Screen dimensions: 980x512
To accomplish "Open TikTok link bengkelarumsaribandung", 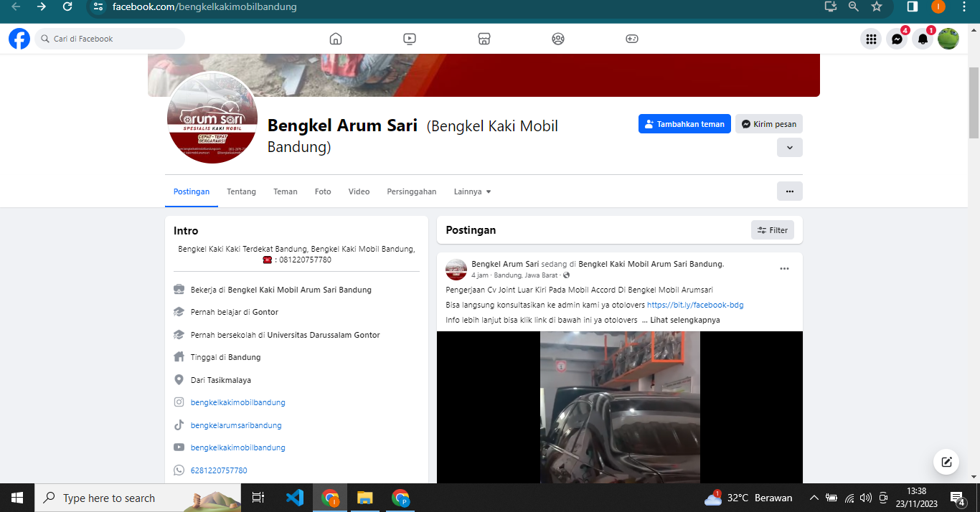I will 236,425.
